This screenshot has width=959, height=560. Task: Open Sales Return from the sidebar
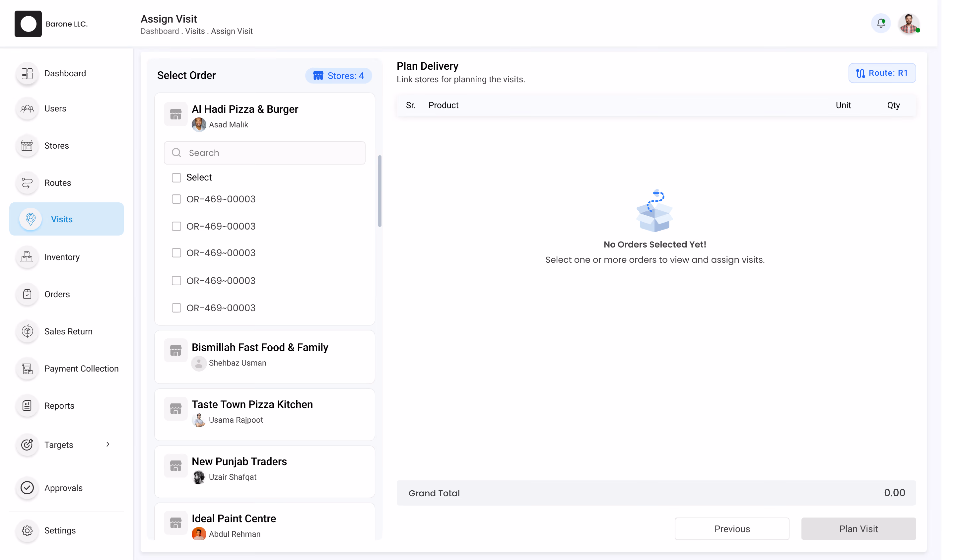coord(68,331)
